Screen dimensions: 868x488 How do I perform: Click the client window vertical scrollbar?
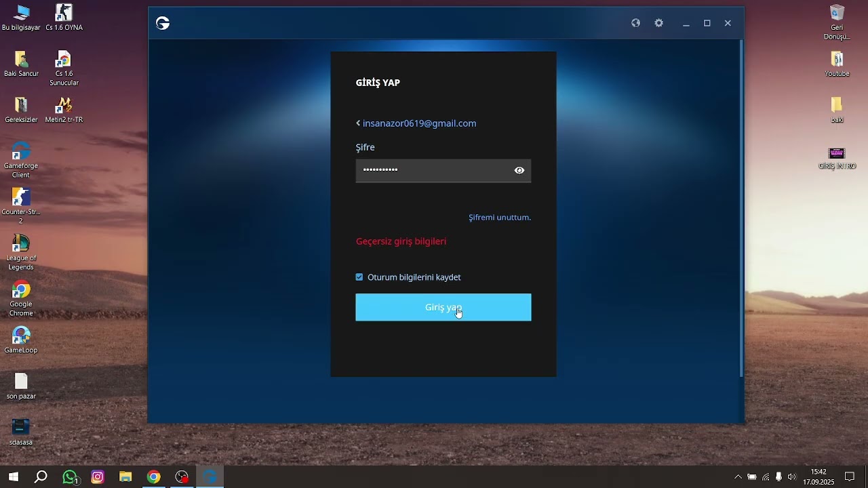pos(741,208)
